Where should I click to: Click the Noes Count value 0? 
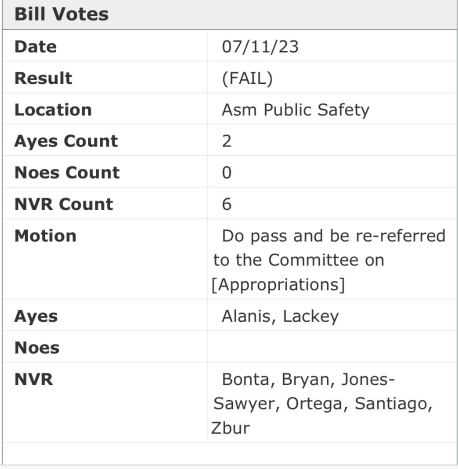coord(227,173)
